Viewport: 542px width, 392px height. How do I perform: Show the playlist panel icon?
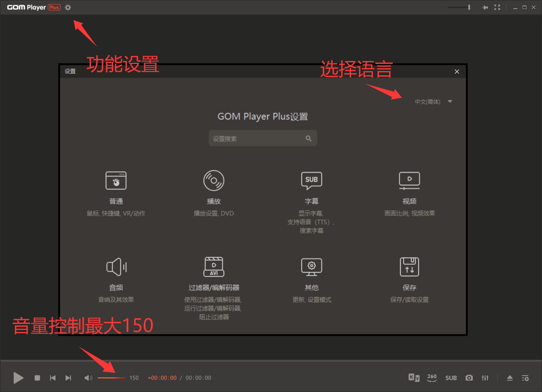tap(525, 378)
